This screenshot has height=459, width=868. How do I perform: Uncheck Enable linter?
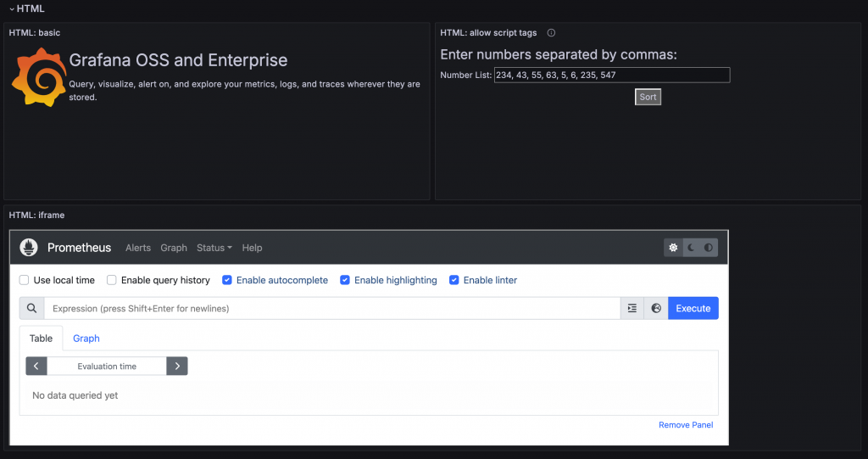(453, 280)
